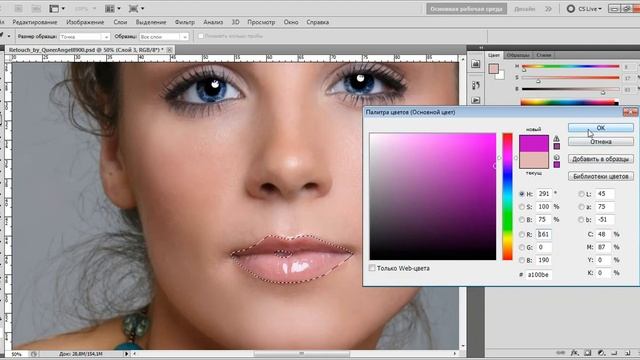Select the HSB brightness B radio button
Screen dimensions: 640x360
(x=522, y=220)
